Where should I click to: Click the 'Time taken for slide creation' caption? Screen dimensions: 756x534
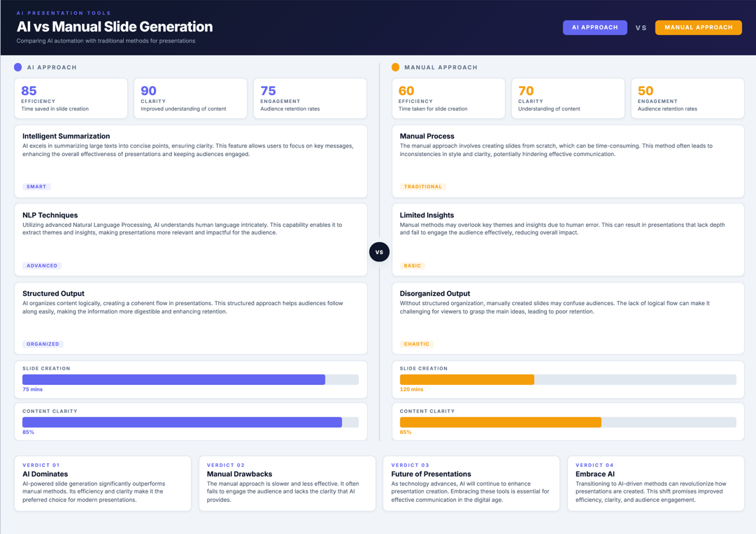tap(433, 109)
